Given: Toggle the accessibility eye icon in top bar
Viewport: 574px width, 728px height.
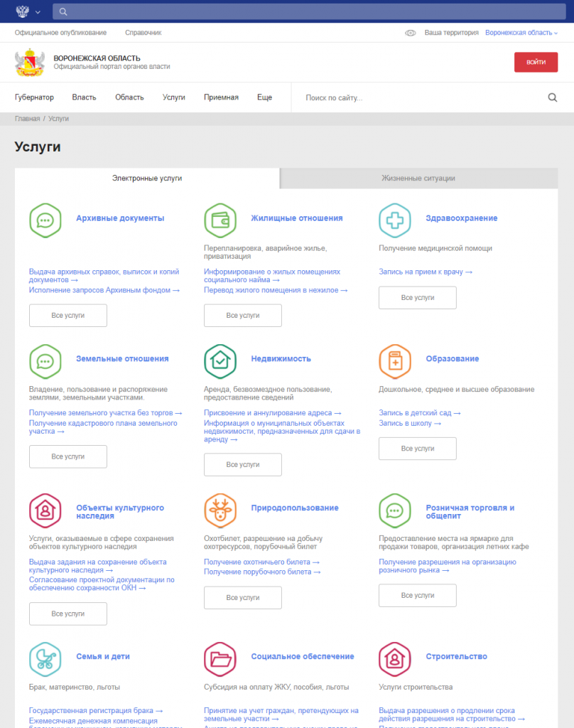Looking at the screenshot, I should pos(410,33).
